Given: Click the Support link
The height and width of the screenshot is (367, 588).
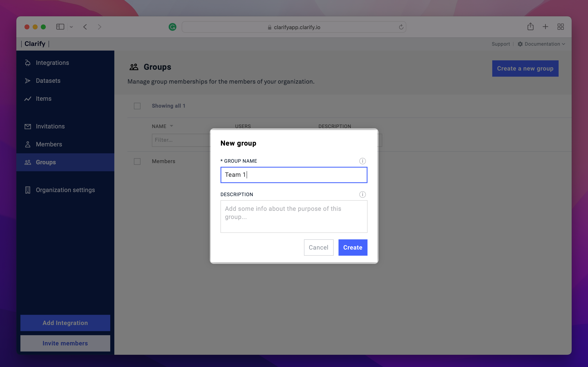Looking at the screenshot, I should pos(501,44).
